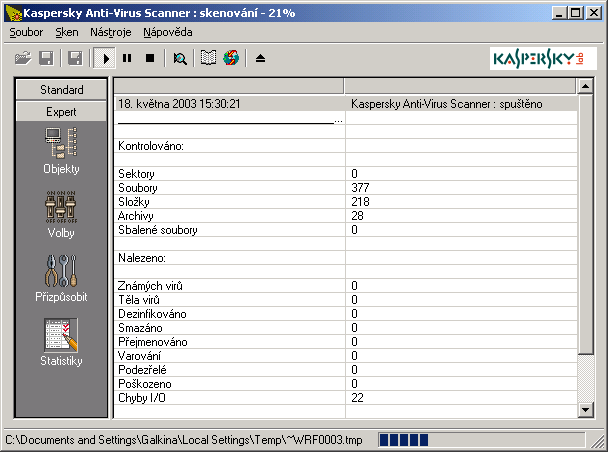
Task: Switch to the Standard mode tab
Action: click(61, 90)
